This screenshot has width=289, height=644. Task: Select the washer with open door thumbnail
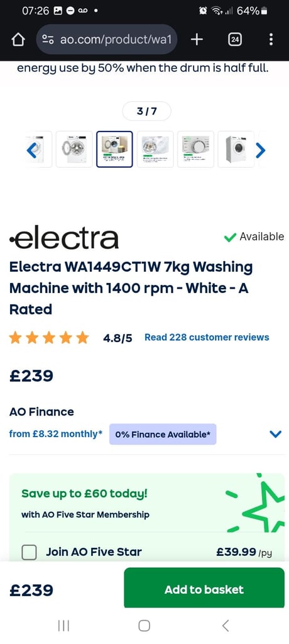click(x=74, y=149)
